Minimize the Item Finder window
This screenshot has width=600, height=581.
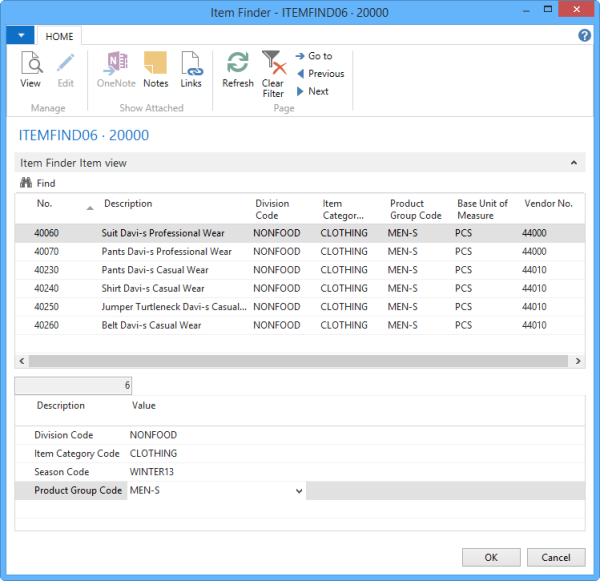click(x=527, y=11)
